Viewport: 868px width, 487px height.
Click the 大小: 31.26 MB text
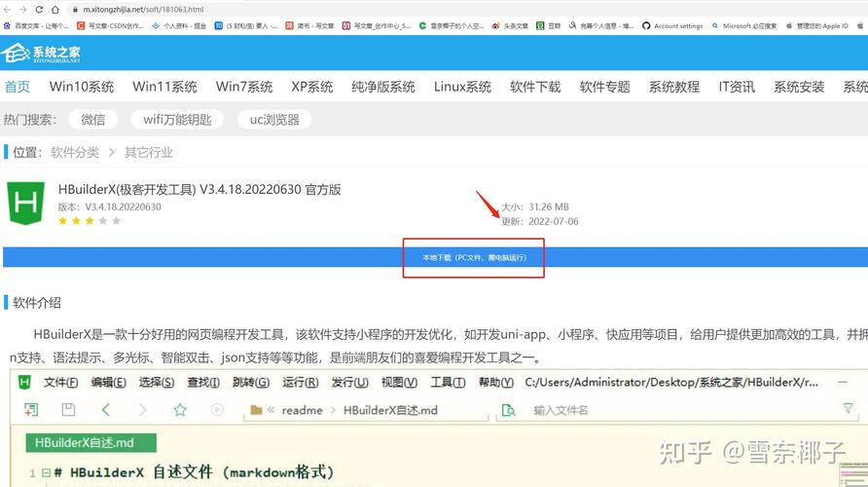tap(535, 206)
